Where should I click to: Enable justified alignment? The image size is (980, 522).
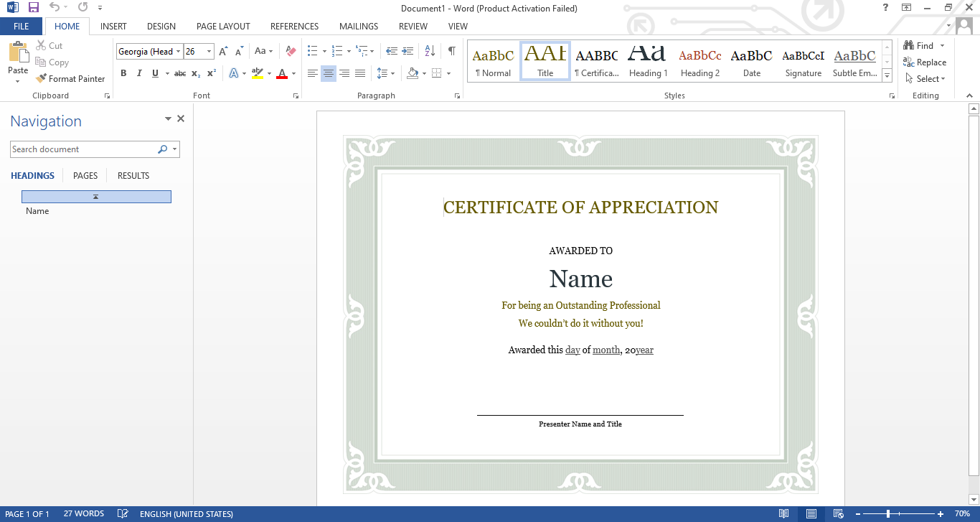(x=359, y=73)
